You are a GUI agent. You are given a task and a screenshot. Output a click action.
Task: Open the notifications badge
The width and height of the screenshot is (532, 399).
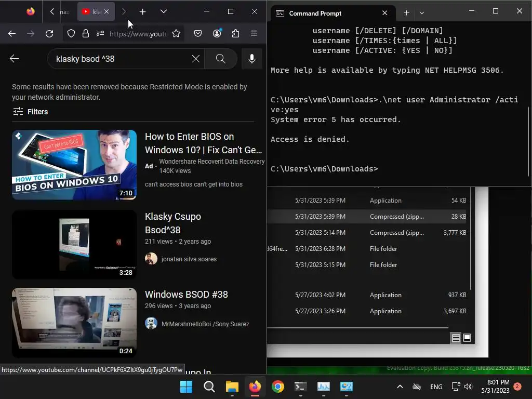pyautogui.click(x=517, y=387)
